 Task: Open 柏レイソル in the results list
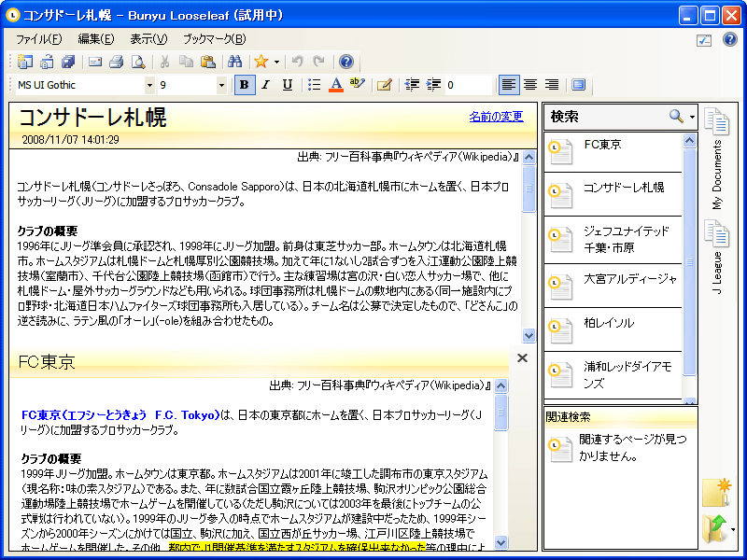click(x=613, y=329)
